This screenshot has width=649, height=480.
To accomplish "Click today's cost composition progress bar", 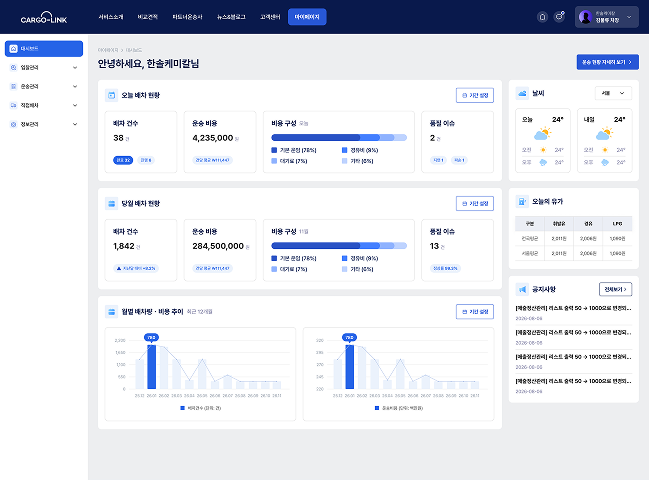I will tap(339, 137).
